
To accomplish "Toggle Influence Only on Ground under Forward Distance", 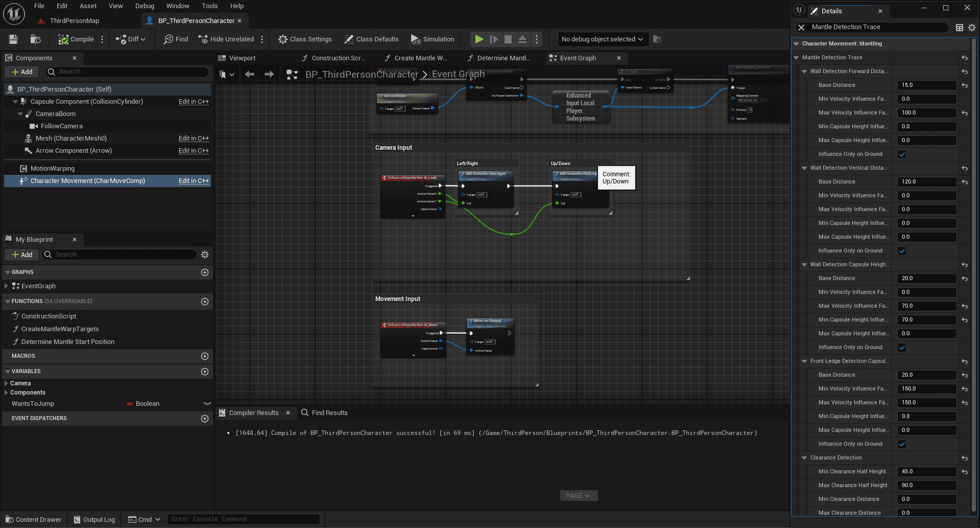I will pos(902,154).
